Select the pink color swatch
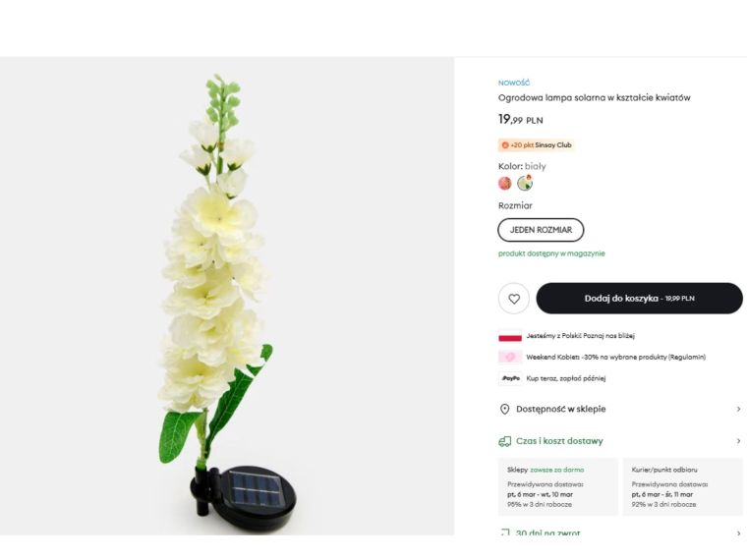The height and width of the screenshot is (560, 747). (505, 183)
